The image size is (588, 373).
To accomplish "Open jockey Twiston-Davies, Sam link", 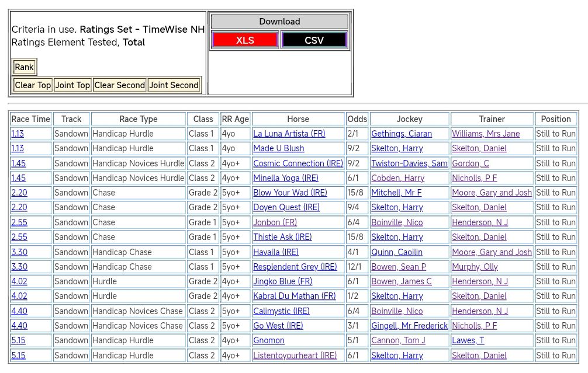I will [409, 163].
